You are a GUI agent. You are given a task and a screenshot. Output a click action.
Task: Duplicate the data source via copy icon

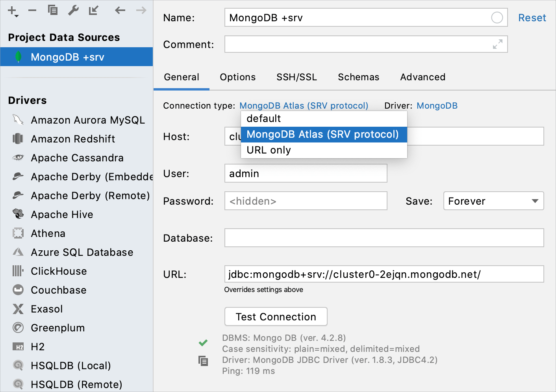pyautogui.click(x=53, y=10)
